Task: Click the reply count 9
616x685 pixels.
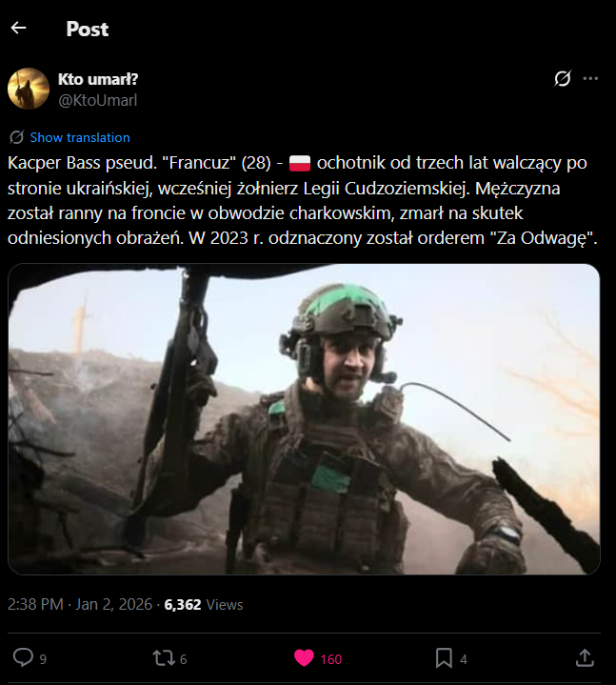Action: pyautogui.click(x=43, y=659)
